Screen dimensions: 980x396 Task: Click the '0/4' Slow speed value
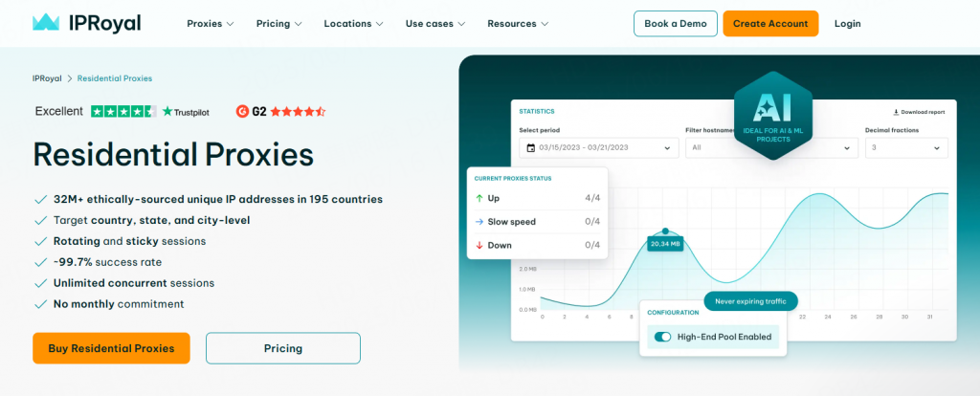pyautogui.click(x=592, y=222)
